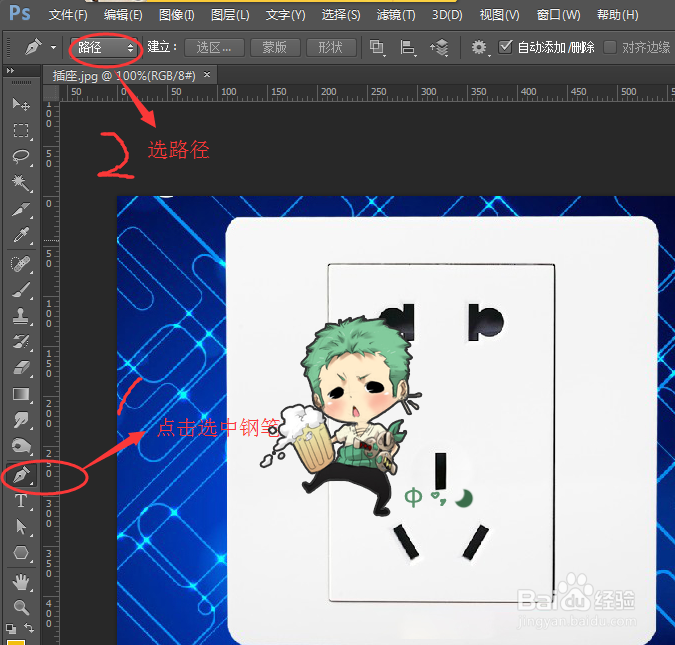Select the Rectangular Marquee tool

click(21, 130)
